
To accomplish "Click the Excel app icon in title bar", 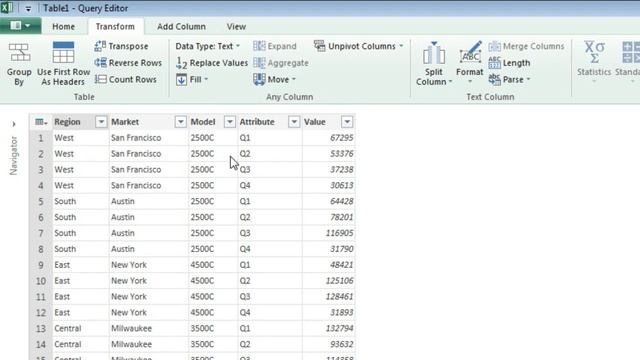I will click(x=7, y=7).
